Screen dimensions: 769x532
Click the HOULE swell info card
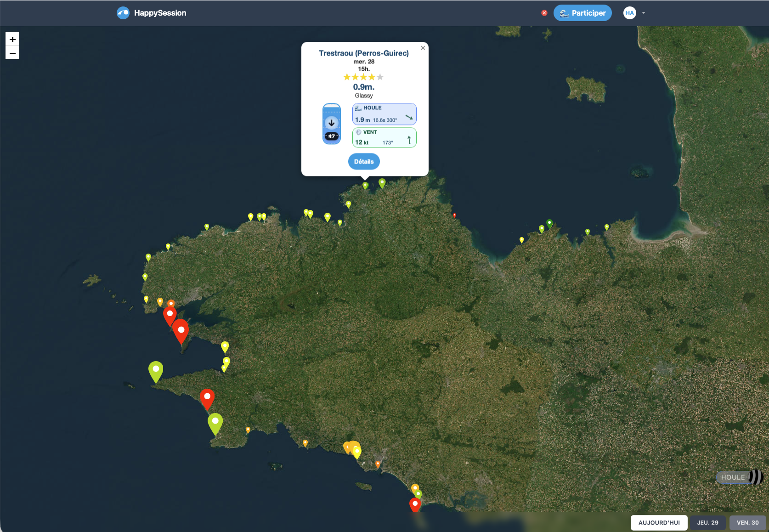pyautogui.click(x=384, y=114)
